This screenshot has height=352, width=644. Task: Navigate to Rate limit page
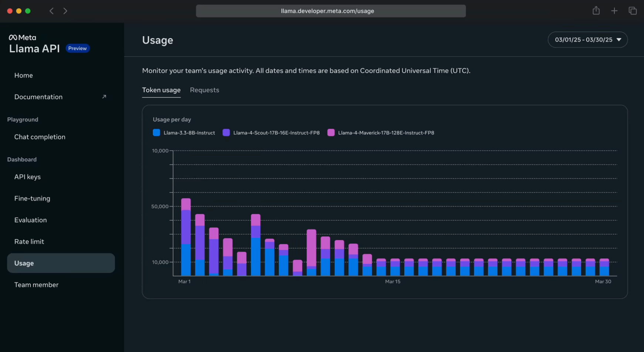click(29, 241)
